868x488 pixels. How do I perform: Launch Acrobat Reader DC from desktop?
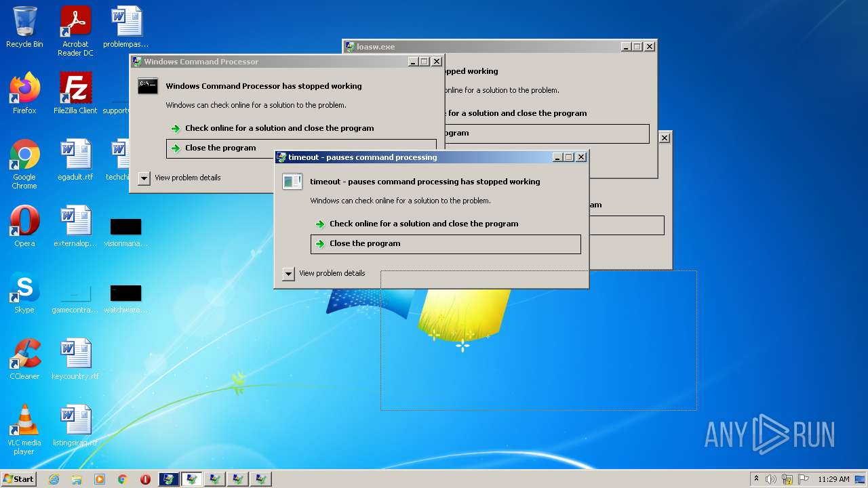[75, 31]
